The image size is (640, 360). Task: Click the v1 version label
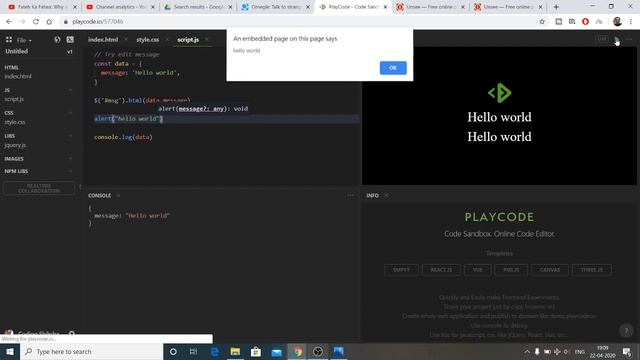click(x=70, y=52)
